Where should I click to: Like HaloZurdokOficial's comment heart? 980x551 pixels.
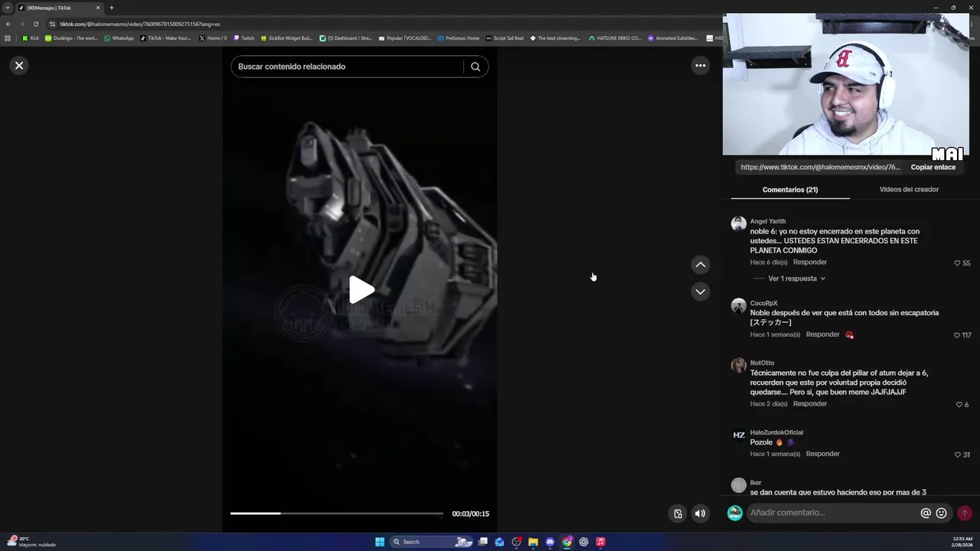tap(957, 455)
